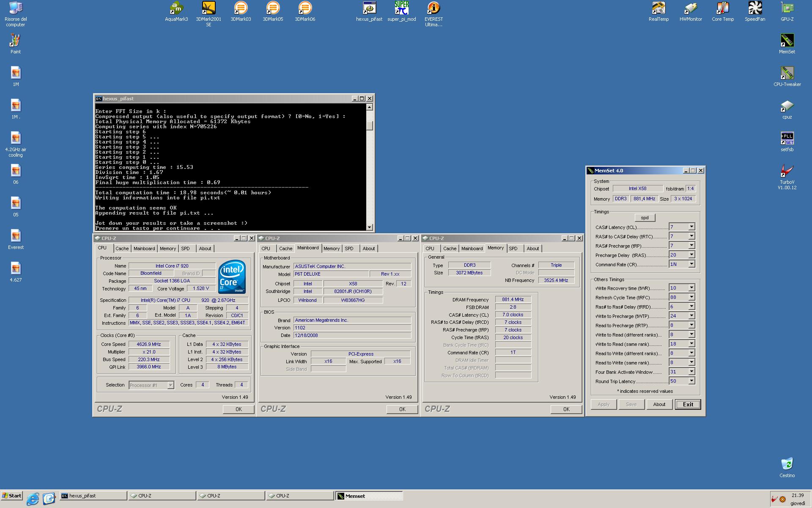Open RAS# to CAS# Delay dropdown in MemSet
Screen dimensions: 812x508
pyautogui.click(x=691, y=236)
